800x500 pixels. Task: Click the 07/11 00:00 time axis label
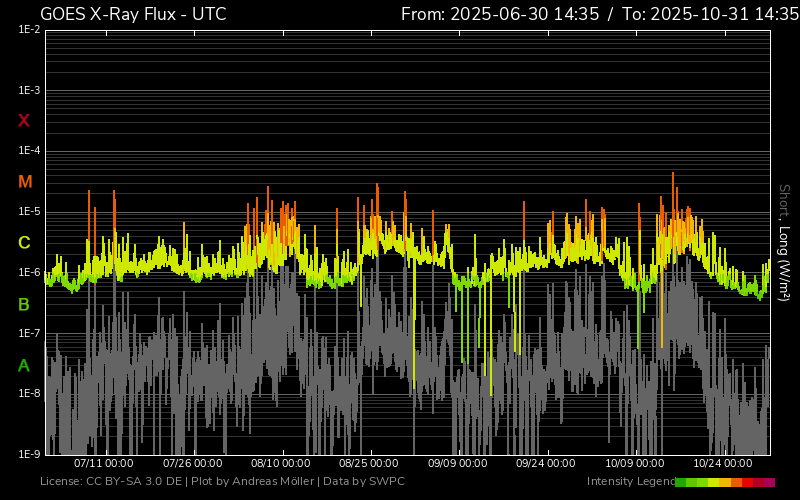(x=104, y=464)
